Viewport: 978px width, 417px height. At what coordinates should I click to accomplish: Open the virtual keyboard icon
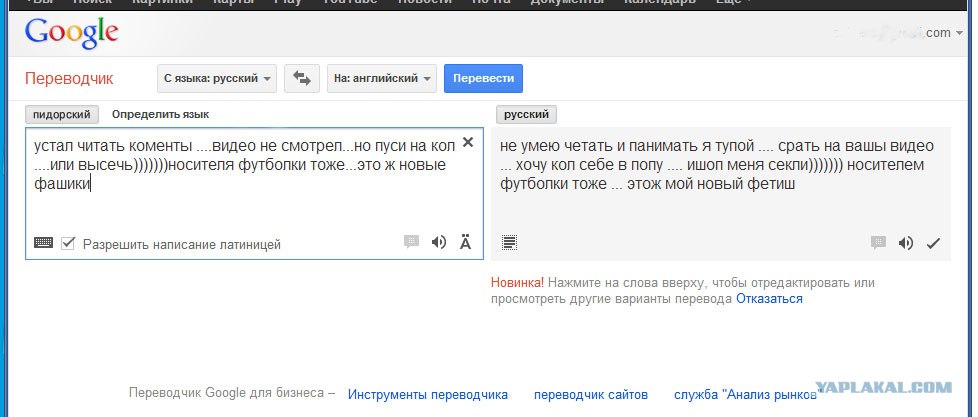[x=43, y=243]
